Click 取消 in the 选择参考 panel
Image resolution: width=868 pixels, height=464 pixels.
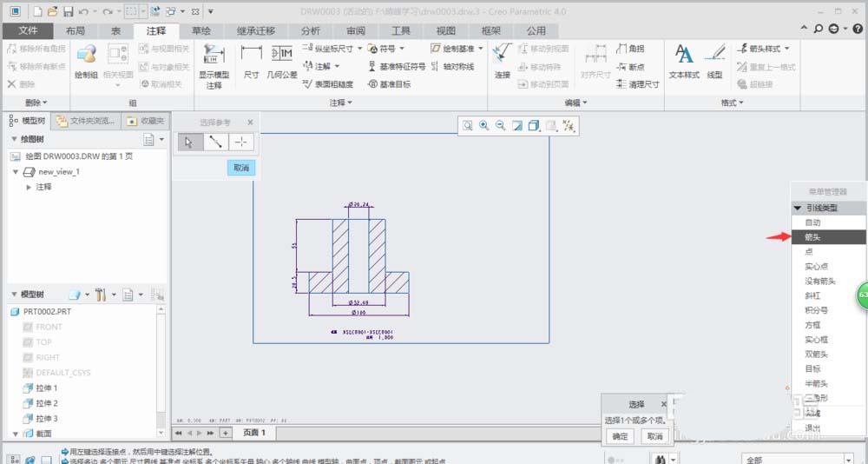tap(240, 168)
